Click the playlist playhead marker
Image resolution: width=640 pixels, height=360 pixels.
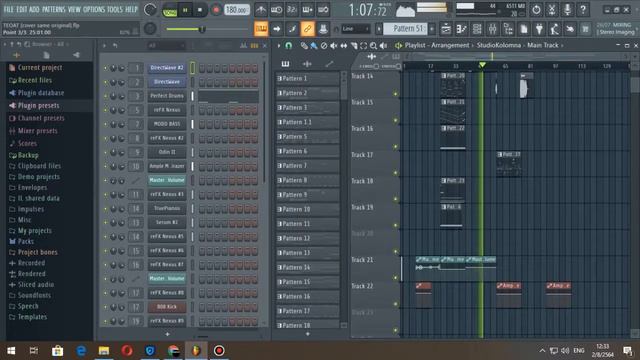pyautogui.click(x=482, y=65)
